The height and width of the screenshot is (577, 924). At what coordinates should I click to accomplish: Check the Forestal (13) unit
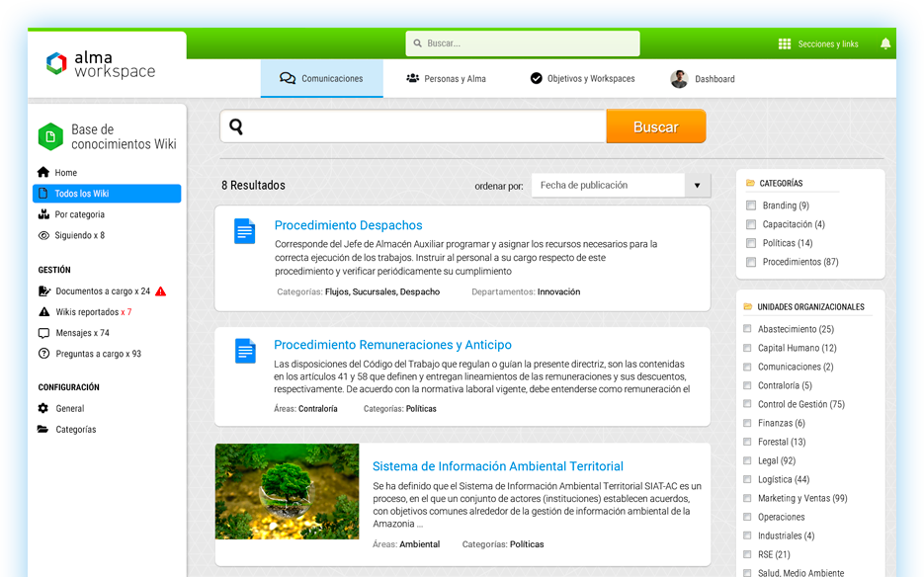pos(747,442)
